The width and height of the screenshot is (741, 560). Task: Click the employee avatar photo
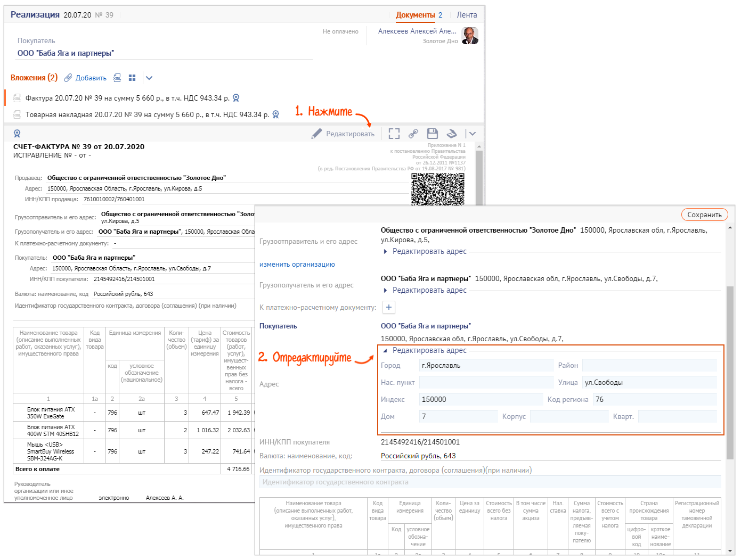[469, 36]
